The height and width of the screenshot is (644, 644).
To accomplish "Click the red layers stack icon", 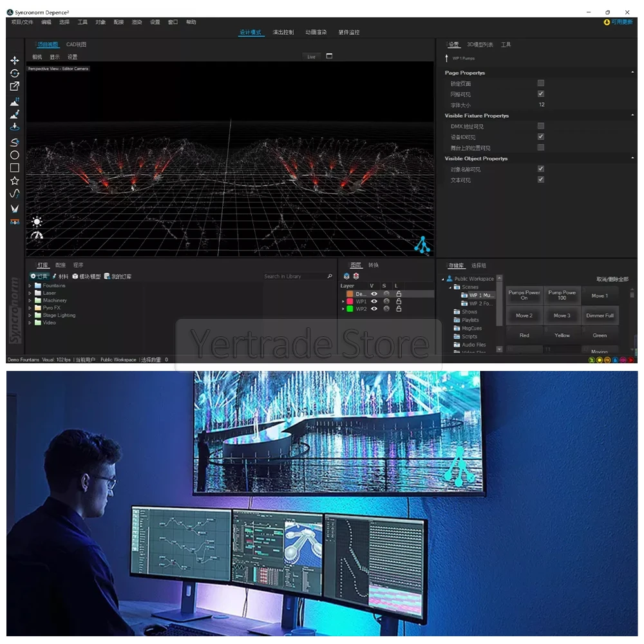I will click(x=356, y=276).
